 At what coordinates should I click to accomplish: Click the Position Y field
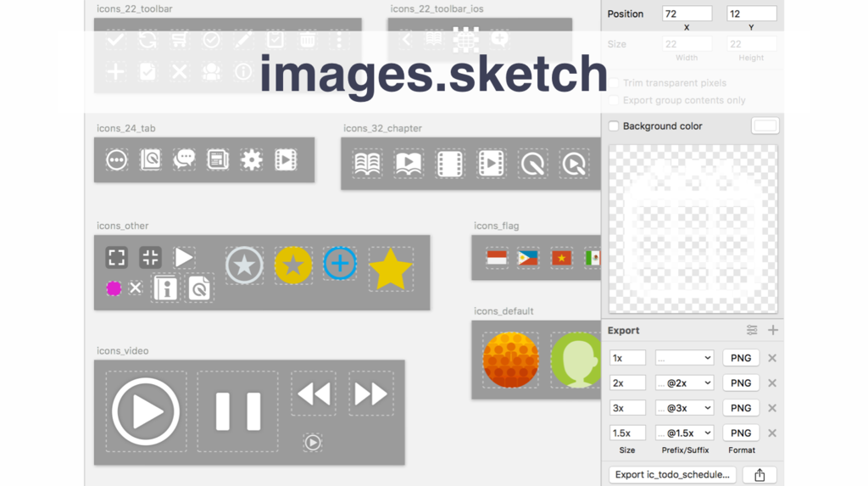[751, 14]
